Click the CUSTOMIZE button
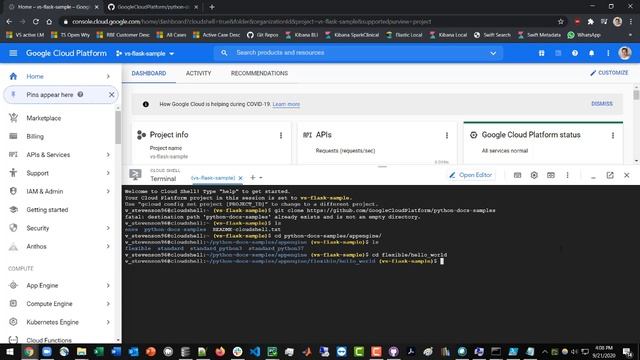 [x=609, y=73]
